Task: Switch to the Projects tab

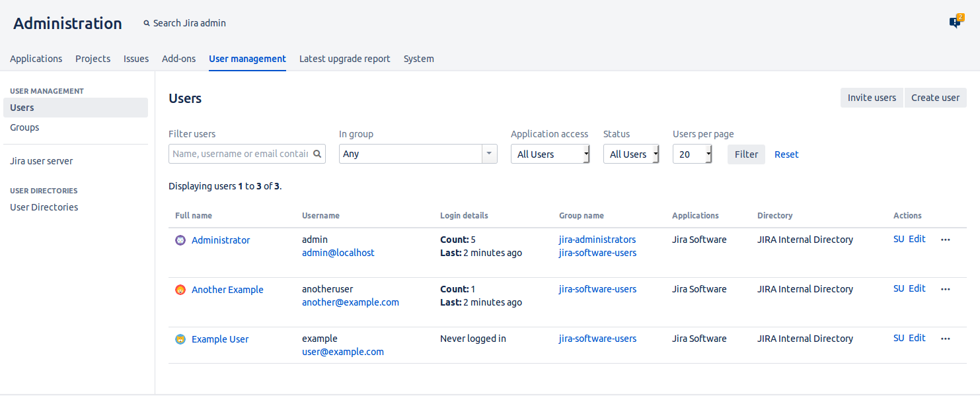Action: pyautogui.click(x=93, y=59)
